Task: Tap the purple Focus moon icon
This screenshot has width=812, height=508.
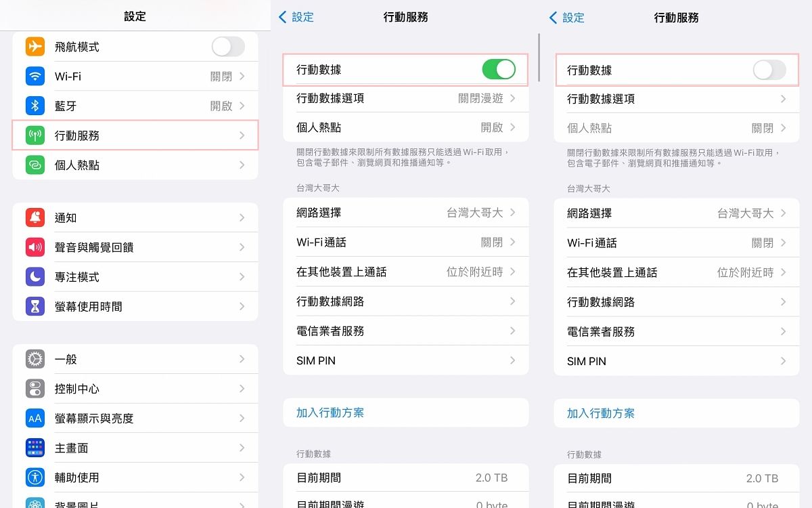Action: pos(35,277)
